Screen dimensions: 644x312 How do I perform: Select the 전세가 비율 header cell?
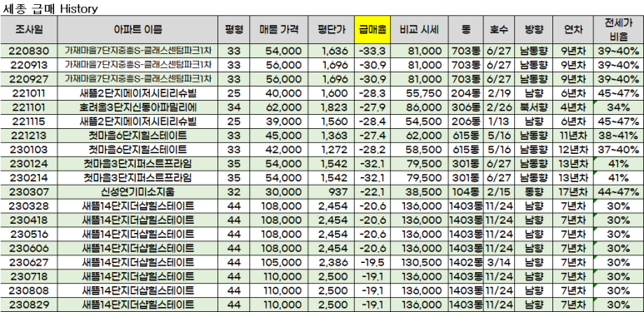(x=618, y=29)
